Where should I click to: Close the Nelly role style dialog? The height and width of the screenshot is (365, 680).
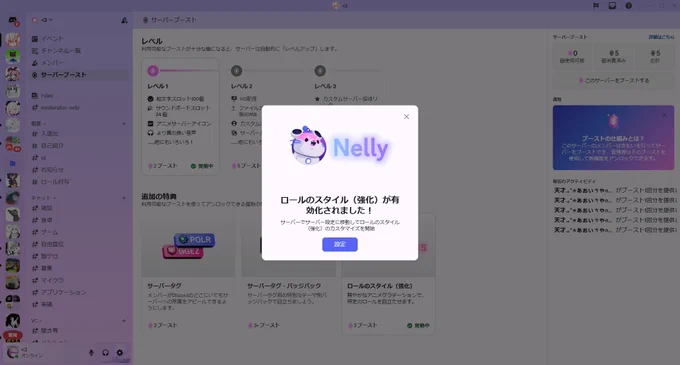(406, 117)
